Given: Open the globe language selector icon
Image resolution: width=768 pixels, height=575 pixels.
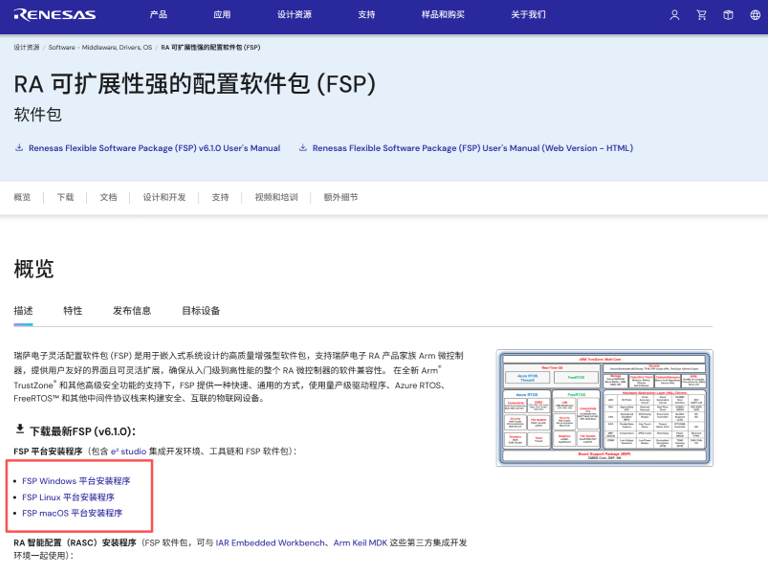Looking at the screenshot, I should coord(755,15).
